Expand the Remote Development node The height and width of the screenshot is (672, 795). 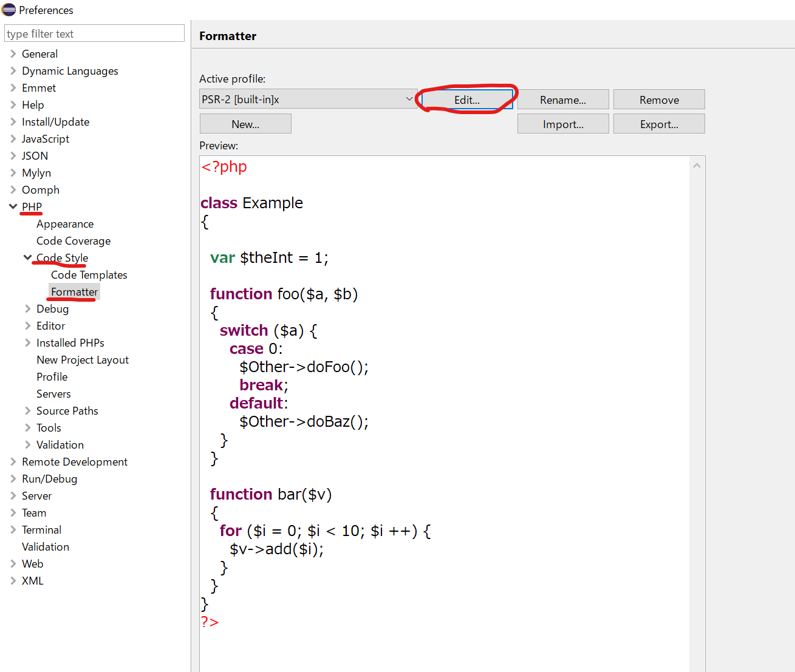click(13, 461)
